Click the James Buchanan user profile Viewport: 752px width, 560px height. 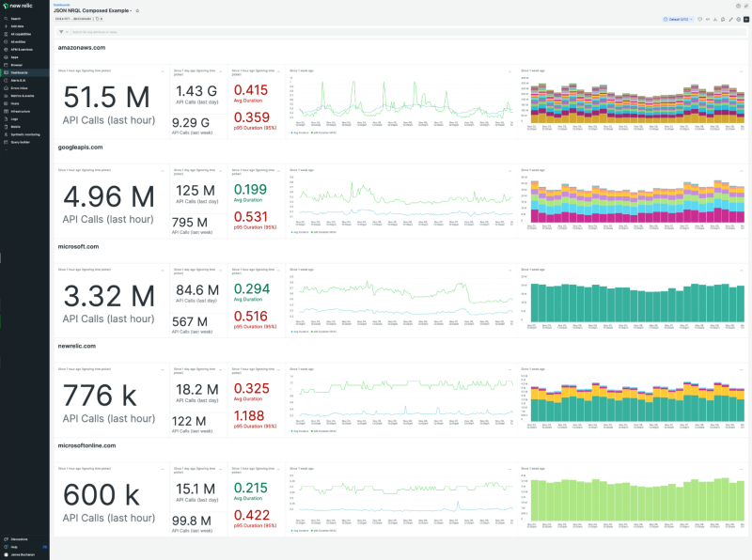point(23,554)
